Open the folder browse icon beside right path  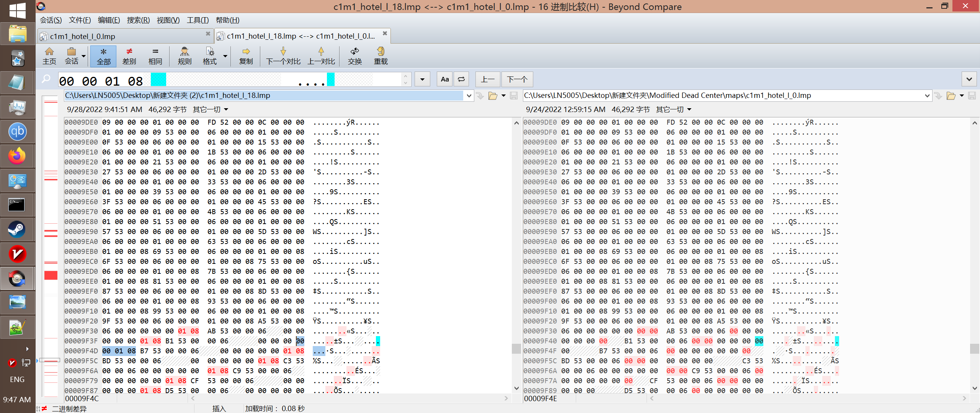952,96
